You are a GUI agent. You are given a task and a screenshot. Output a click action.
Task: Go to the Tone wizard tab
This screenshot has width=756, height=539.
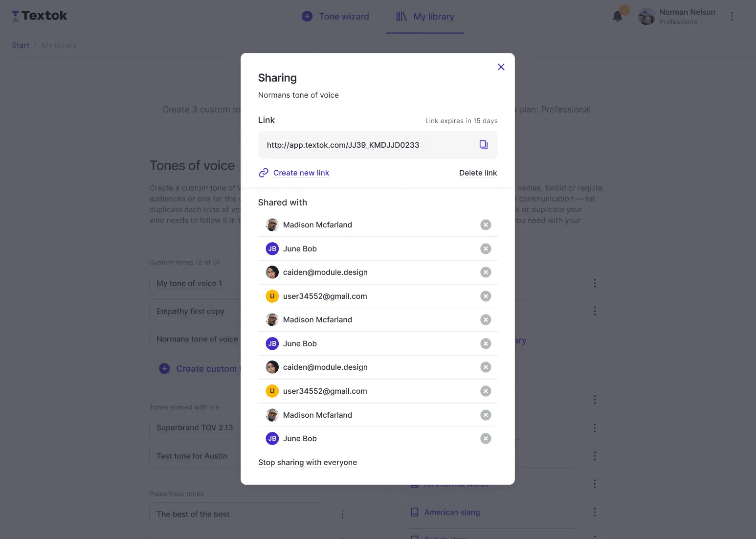[335, 17]
